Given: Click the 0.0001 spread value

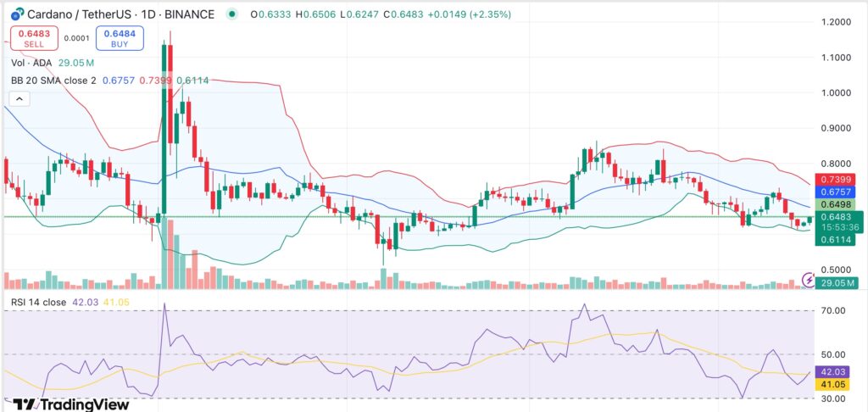Looking at the screenshot, I should pyautogui.click(x=75, y=38).
